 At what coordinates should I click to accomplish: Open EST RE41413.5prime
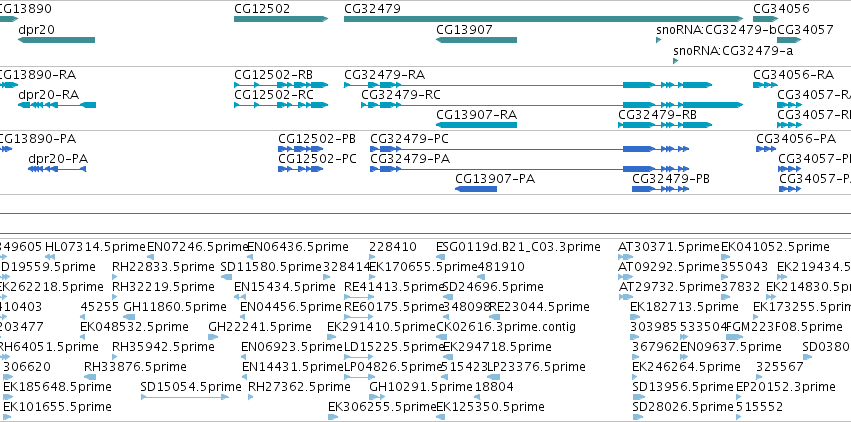click(x=395, y=286)
